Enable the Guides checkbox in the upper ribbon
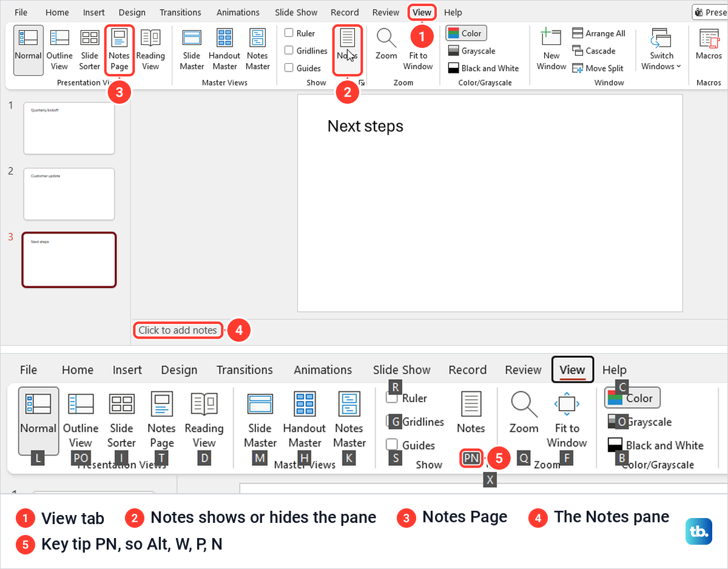728x569 pixels. click(289, 68)
